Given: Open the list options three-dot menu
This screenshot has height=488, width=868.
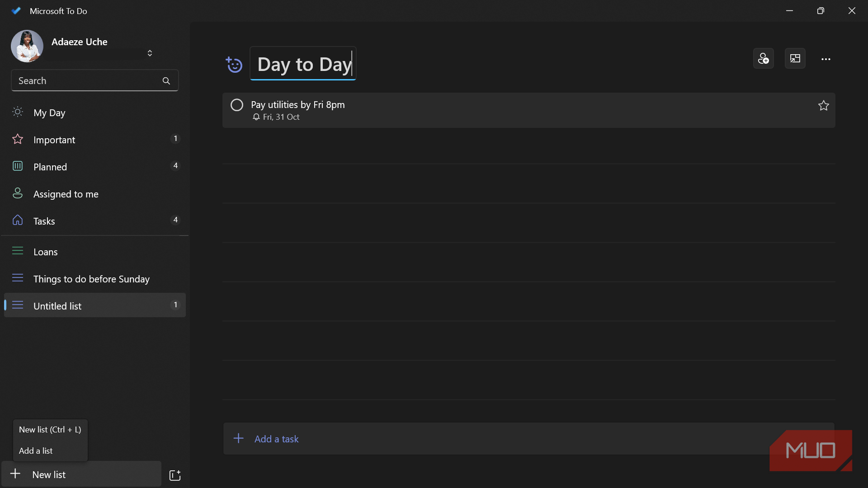Looking at the screenshot, I should click(x=826, y=59).
